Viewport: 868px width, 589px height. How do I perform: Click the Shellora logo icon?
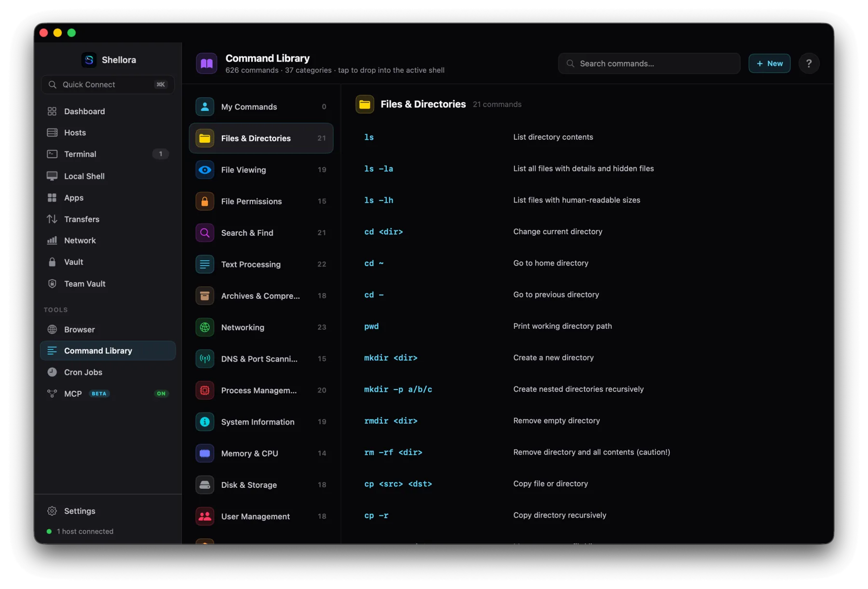(89, 60)
